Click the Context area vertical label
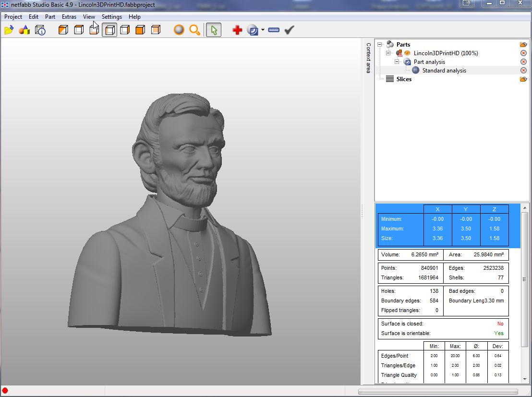 (x=368, y=58)
